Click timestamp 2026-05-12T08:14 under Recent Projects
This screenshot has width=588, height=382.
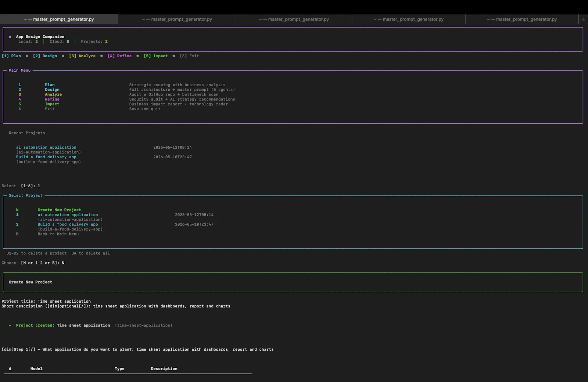(172, 147)
